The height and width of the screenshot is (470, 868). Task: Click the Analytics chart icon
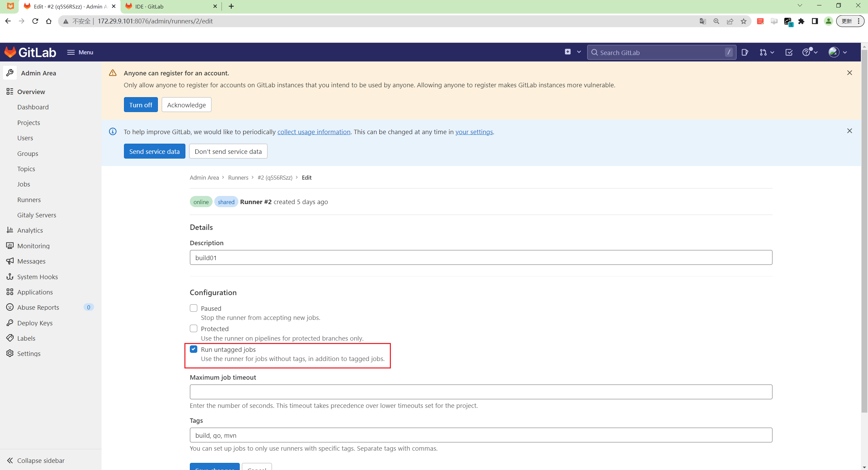point(10,230)
